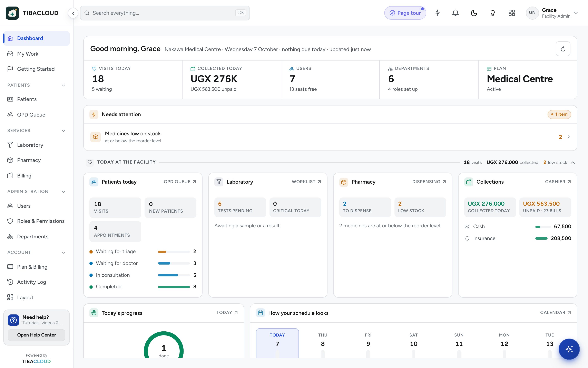
Task: Open the apps grid icon
Action: point(512,13)
